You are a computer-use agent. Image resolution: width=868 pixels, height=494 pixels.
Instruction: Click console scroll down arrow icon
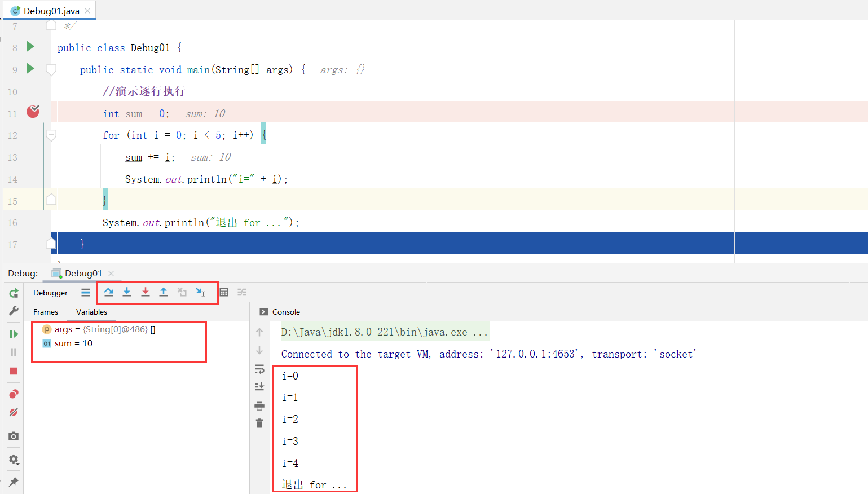point(259,350)
